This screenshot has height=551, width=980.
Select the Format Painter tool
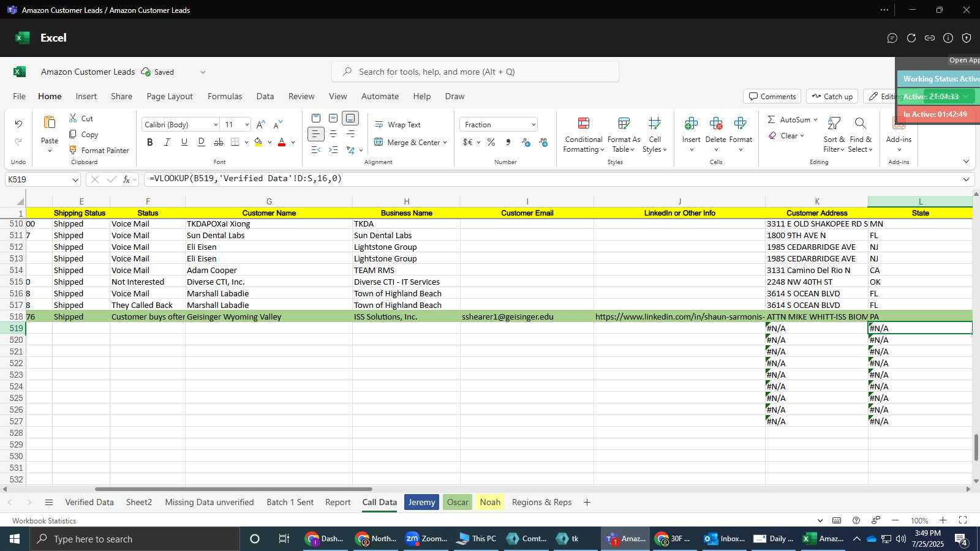(99, 150)
